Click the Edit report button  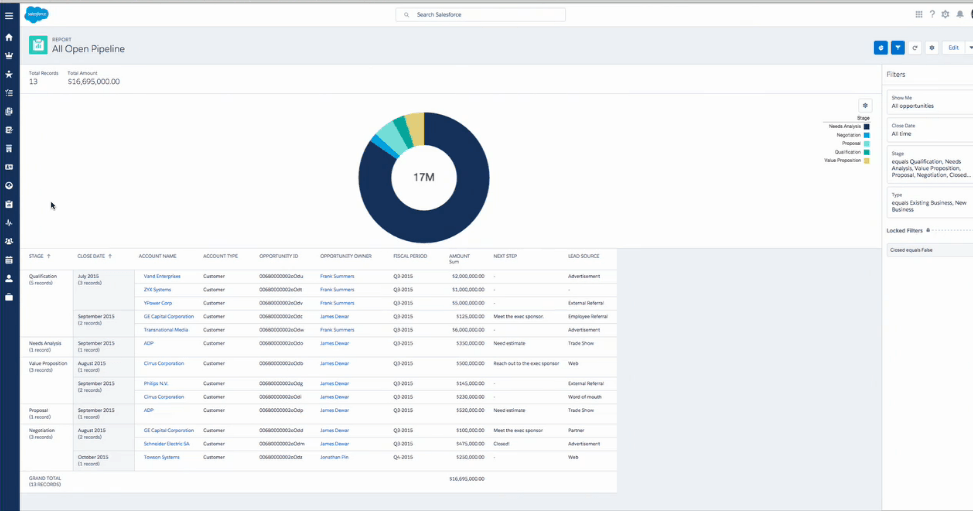[953, 47]
